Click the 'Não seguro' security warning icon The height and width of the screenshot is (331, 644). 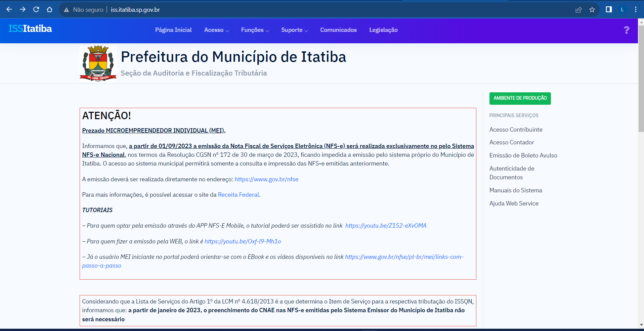[67, 10]
